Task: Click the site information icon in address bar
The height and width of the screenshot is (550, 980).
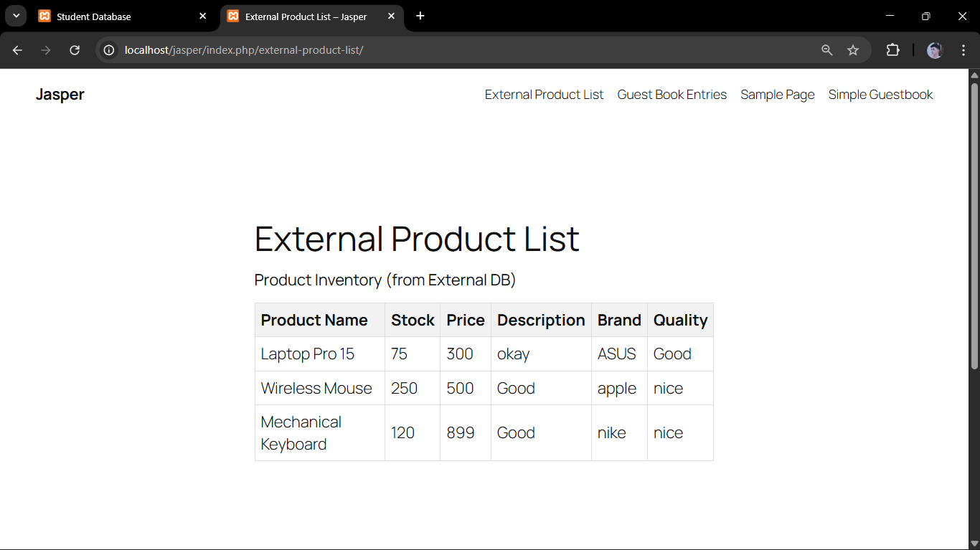Action: [x=109, y=50]
